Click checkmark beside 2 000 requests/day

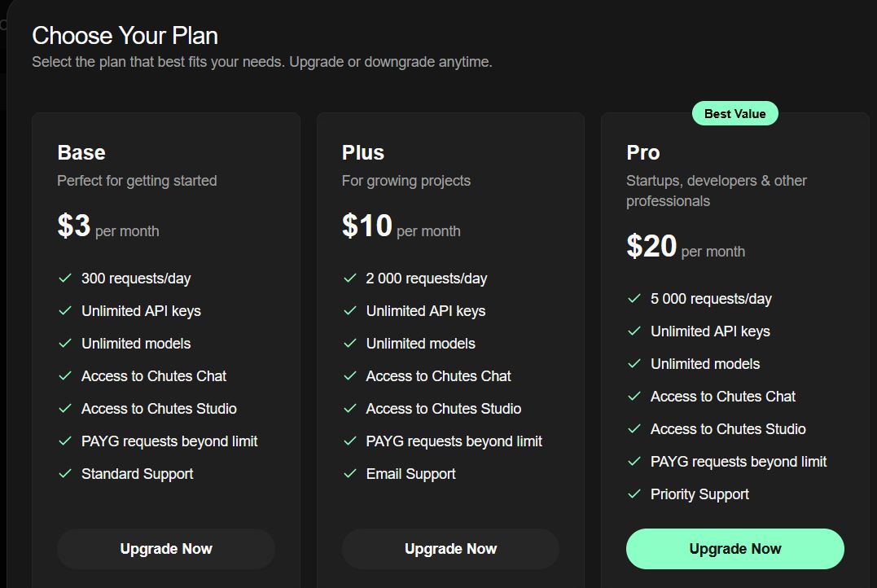[350, 279]
